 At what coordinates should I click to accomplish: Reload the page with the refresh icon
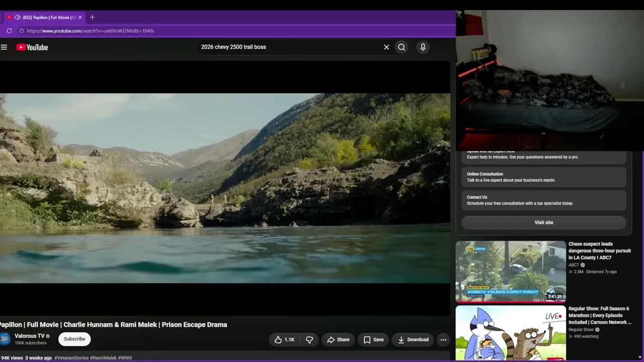click(9, 31)
